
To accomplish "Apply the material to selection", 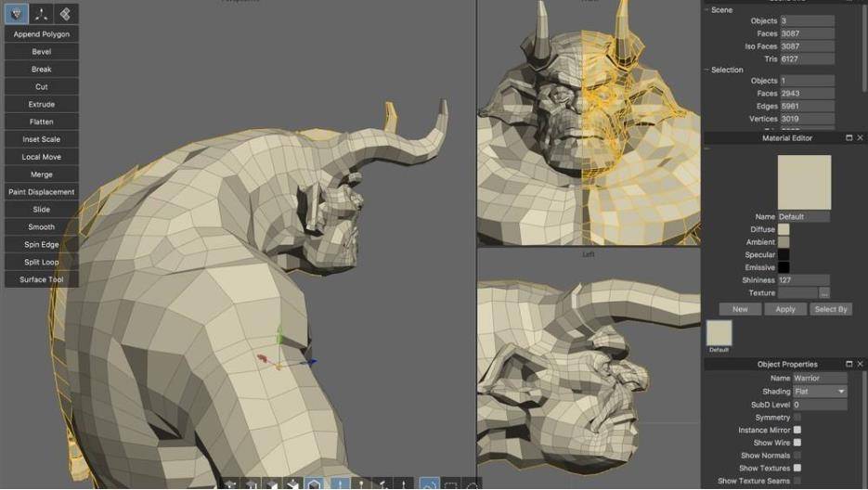I will tap(785, 309).
